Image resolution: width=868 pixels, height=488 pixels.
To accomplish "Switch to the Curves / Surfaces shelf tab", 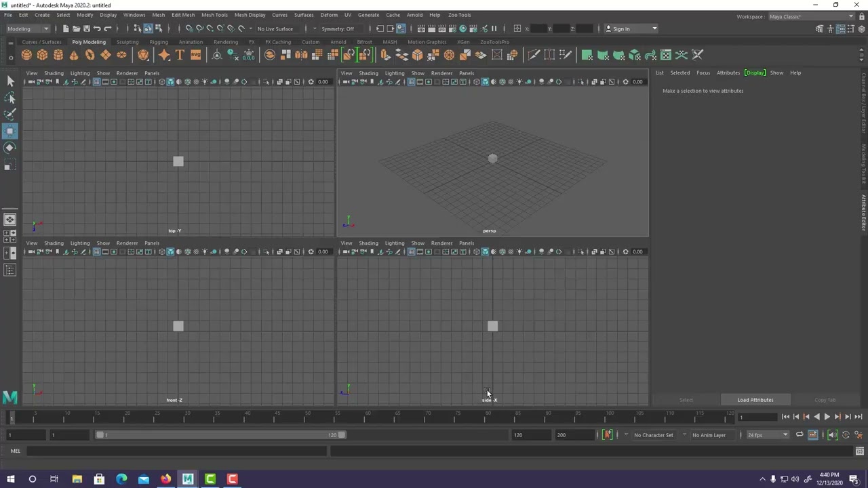I will click(x=41, y=42).
